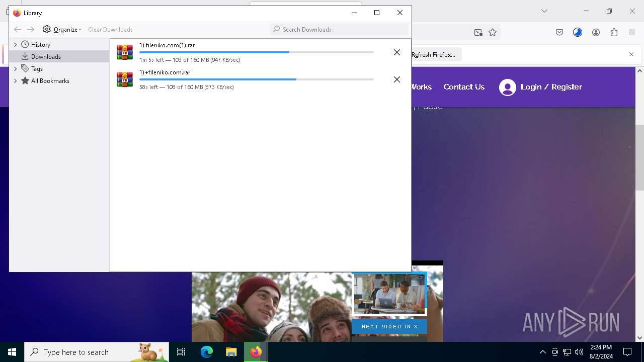Open Firefox tab list dropdown
The width and height of the screenshot is (644, 362).
[x=544, y=11]
